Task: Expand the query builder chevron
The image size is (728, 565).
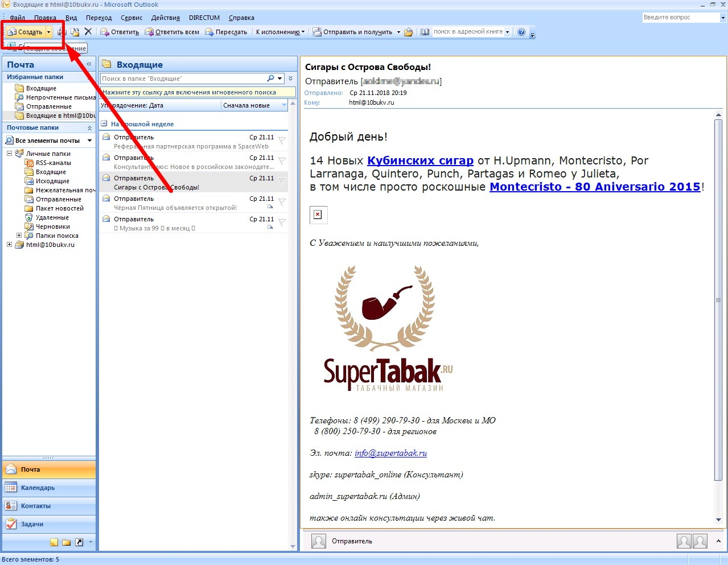Action: click(291, 79)
